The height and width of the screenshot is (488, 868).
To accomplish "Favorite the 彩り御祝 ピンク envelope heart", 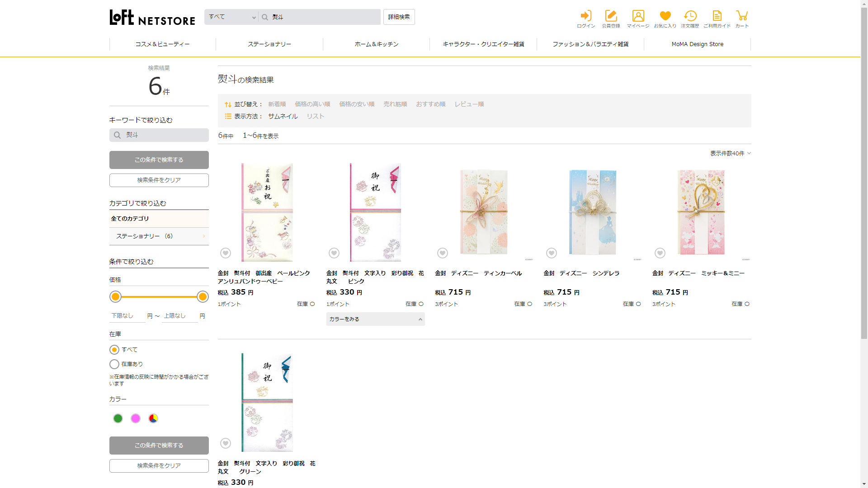I will [x=334, y=253].
